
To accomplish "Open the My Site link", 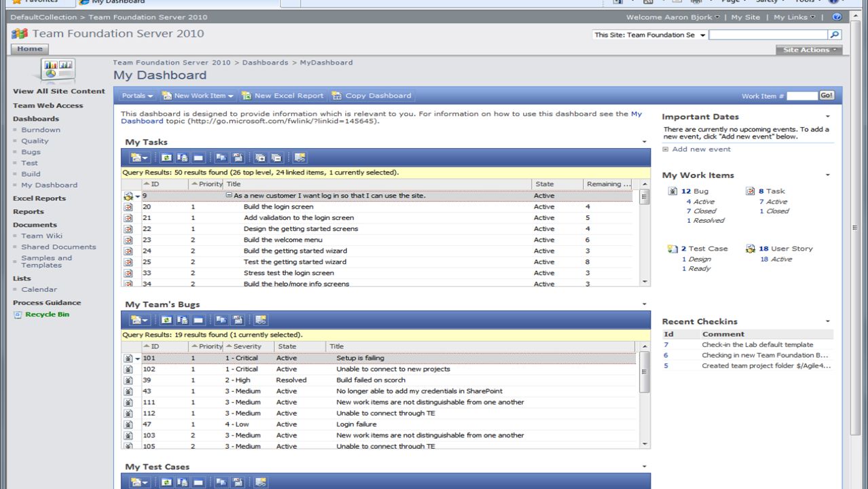I will tap(745, 17).
